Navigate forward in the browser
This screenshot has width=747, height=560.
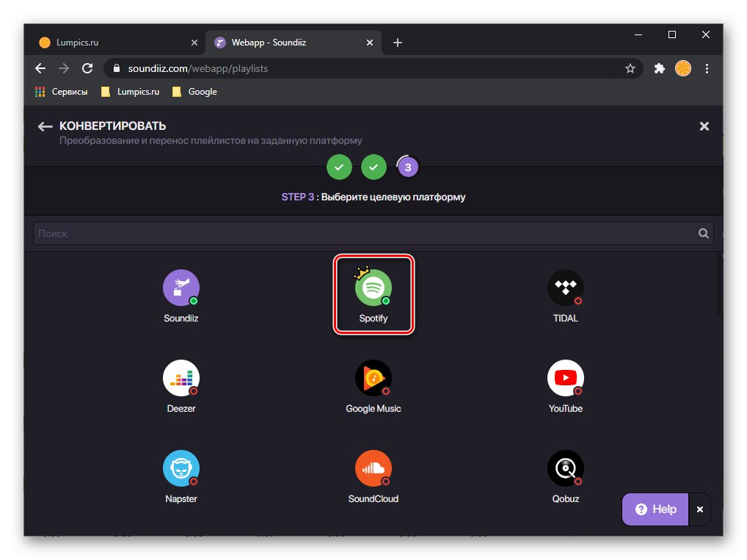pos(63,69)
